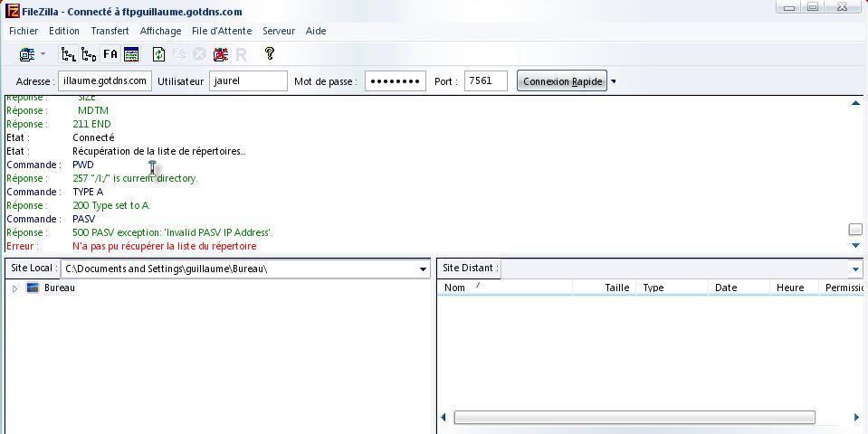Click 'Récupération de la liste de répertoires' line
The width and height of the screenshot is (868, 434).
(x=159, y=151)
